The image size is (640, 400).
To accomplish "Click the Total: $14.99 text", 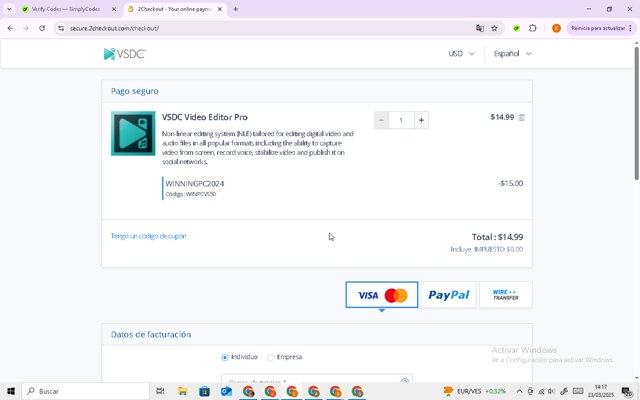I will (497, 237).
